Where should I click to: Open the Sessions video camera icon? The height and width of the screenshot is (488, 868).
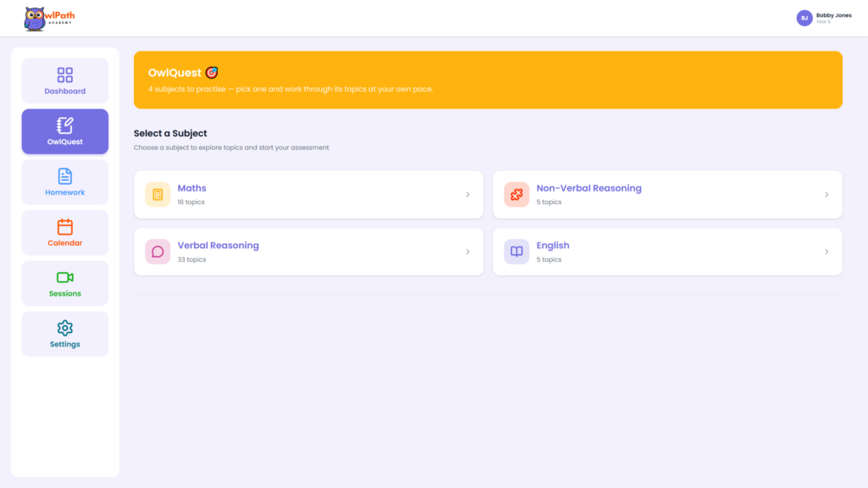[64, 277]
